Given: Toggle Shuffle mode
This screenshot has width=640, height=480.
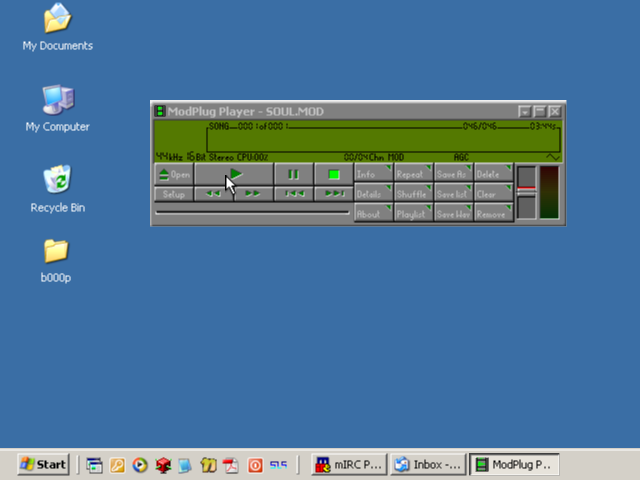Looking at the screenshot, I should pyautogui.click(x=413, y=193).
